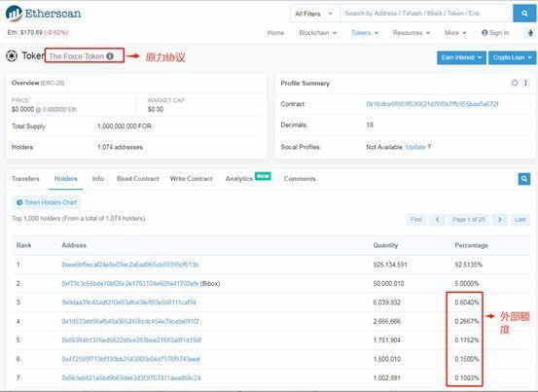Click the holders table search icon
The height and width of the screenshot is (392, 538).
tap(524, 179)
